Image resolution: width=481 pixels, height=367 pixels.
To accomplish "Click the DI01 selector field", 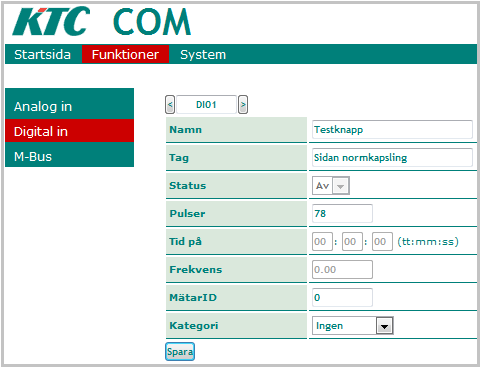I will click(x=206, y=105).
